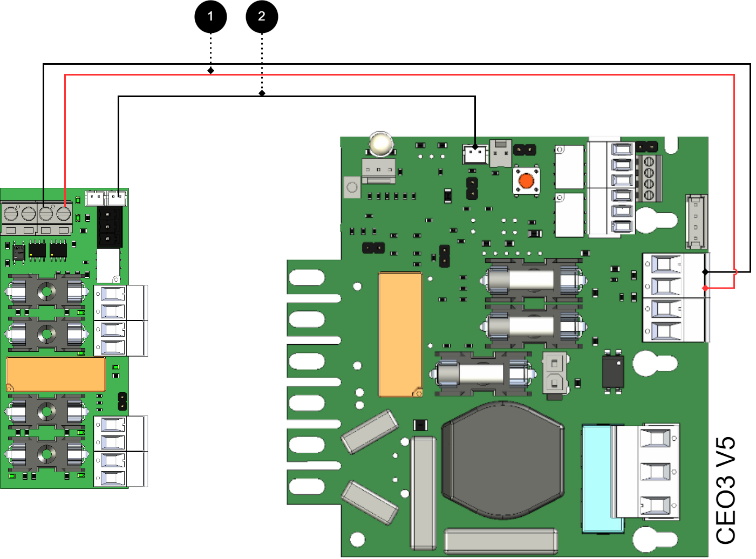
Task: Select grey screw terminal block on small board
Action: [x=37, y=219]
